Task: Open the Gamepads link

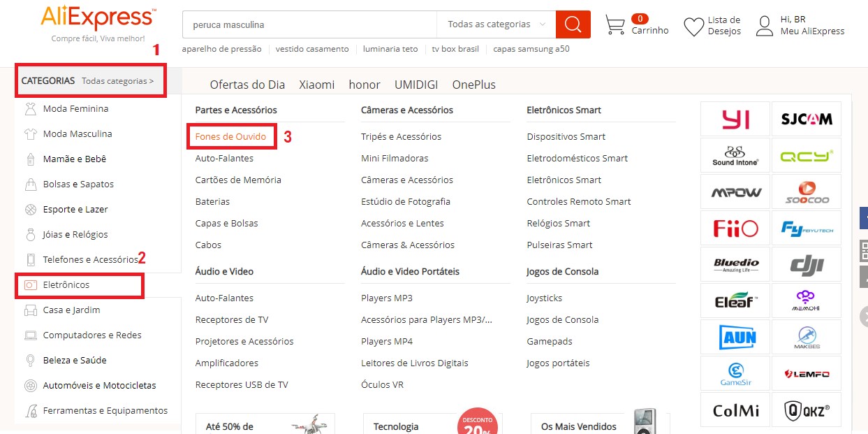Action: click(550, 341)
